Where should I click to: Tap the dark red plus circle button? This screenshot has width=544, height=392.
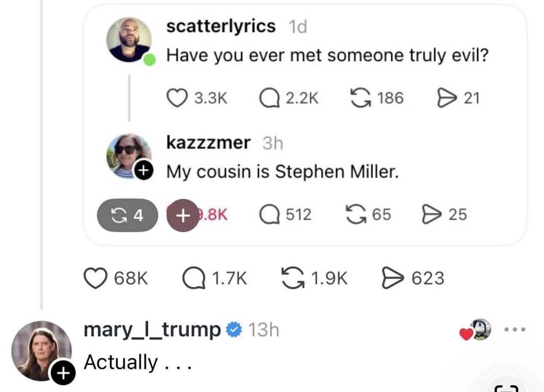pos(183,215)
